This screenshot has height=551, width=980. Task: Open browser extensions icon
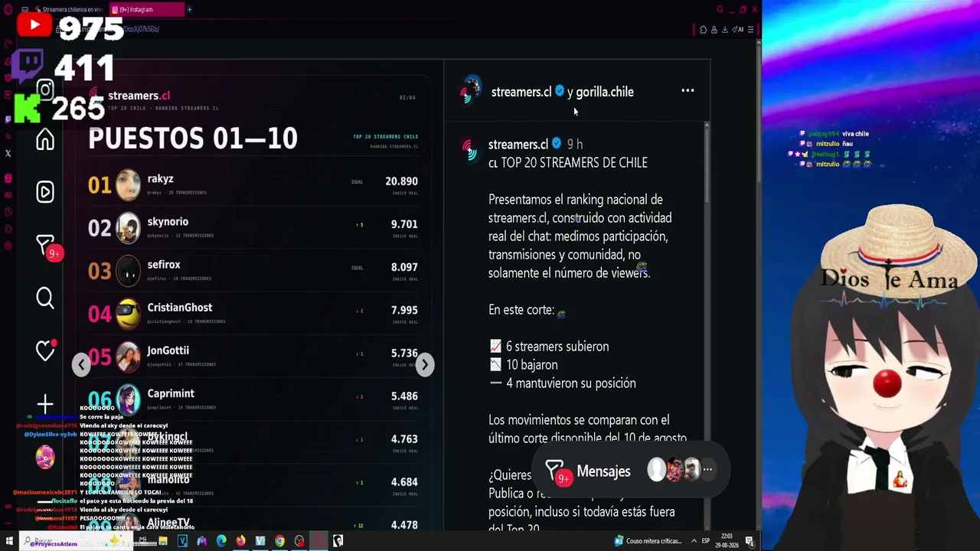pyautogui.click(x=704, y=30)
